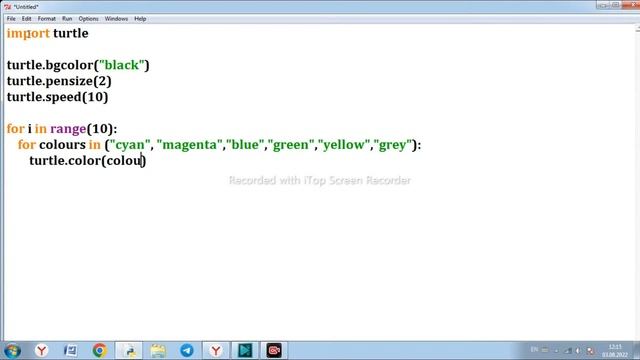
Task: Click the word "import" on first line
Action: 28,33
